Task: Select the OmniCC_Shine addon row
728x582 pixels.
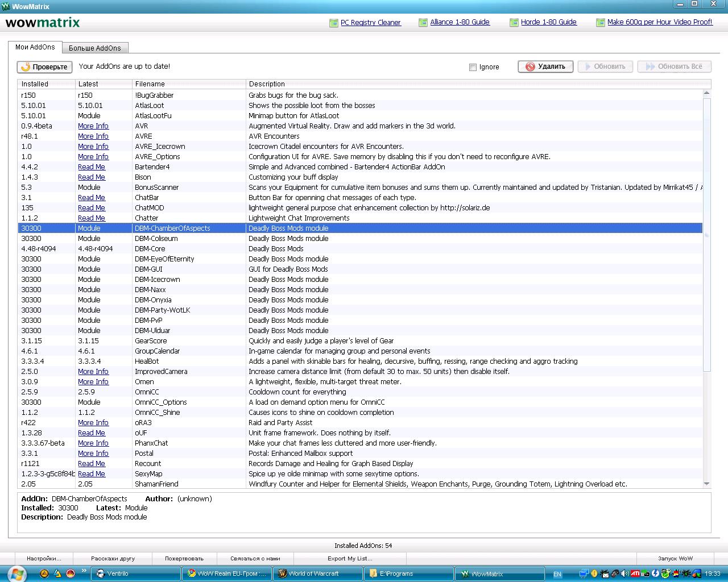Action: click(361, 413)
